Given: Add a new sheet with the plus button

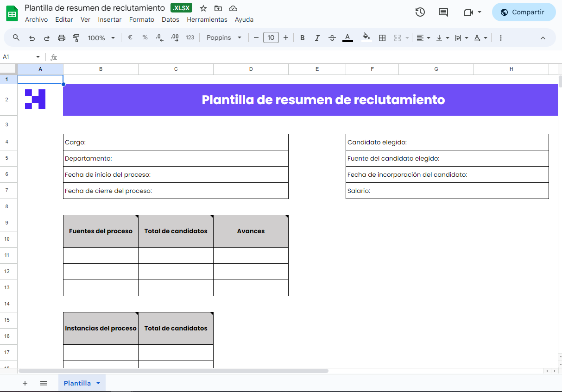Looking at the screenshot, I should point(25,383).
